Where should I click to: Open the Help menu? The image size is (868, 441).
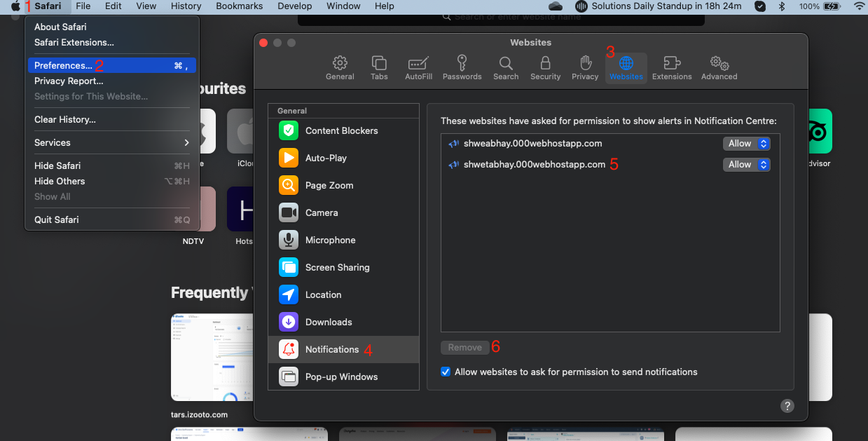[x=384, y=6]
